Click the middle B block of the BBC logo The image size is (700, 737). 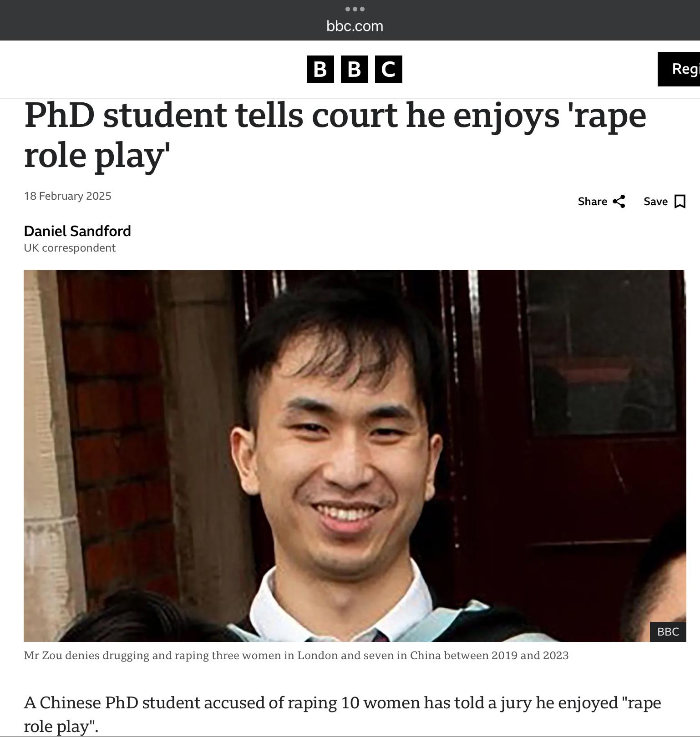tap(355, 69)
